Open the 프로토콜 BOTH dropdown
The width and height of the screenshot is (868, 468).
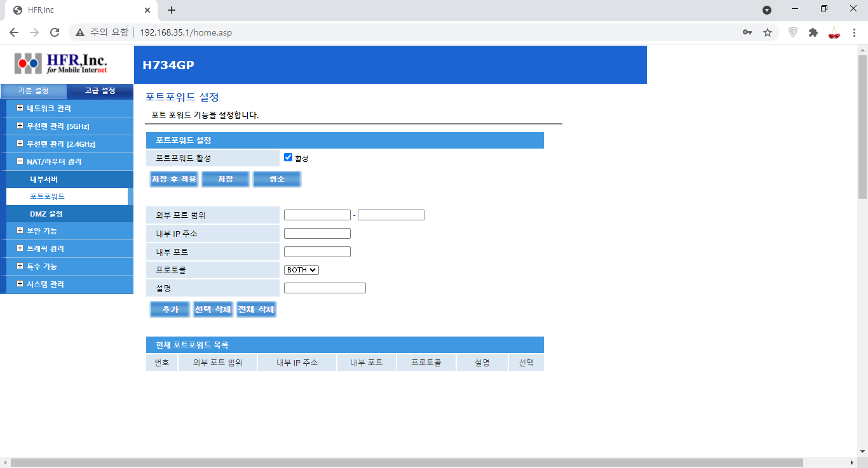coord(301,269)
